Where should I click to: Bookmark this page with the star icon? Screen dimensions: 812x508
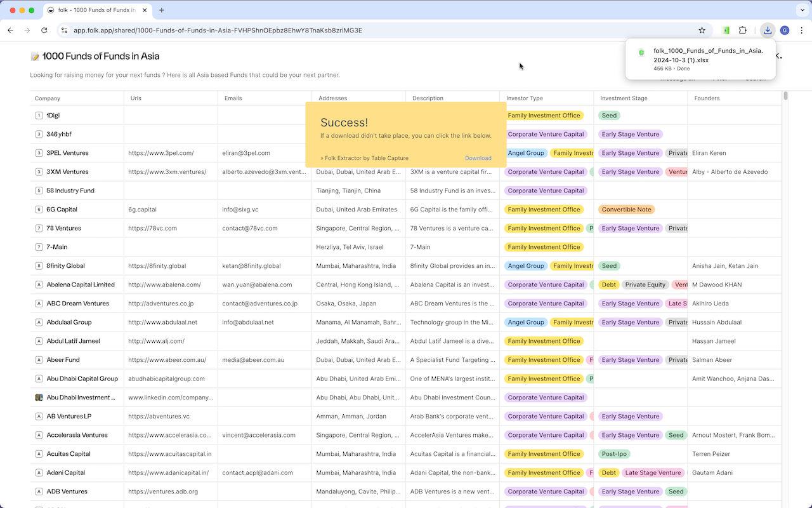point(702,30)
